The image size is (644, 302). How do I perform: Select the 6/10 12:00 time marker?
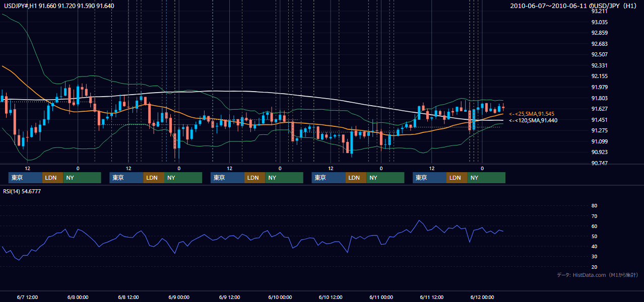(331, 297)
